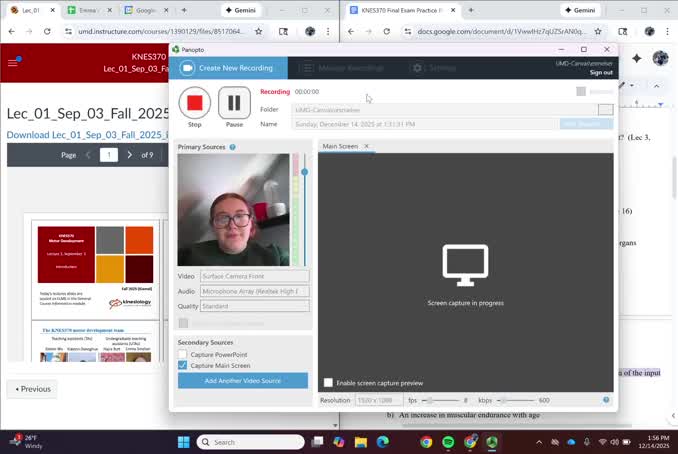This screenshot has width=678, height=454.
Task: Click the Sign out link in Panopto
Action: click(601, 73)
